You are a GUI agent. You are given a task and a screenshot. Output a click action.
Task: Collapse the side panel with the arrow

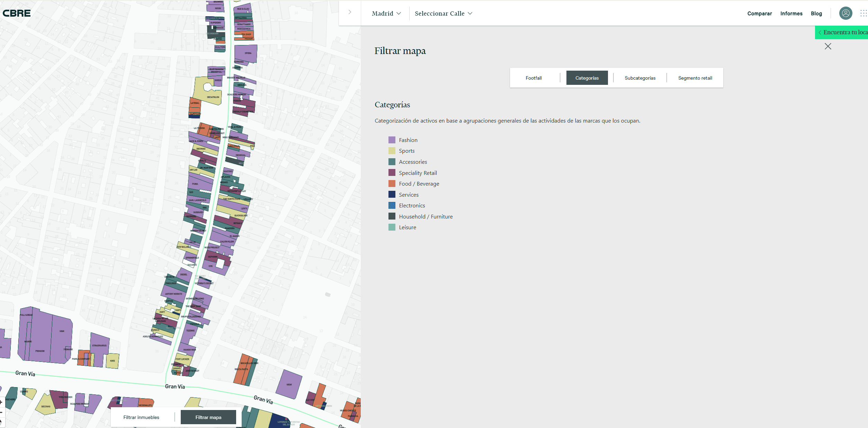tap(350, 12)
